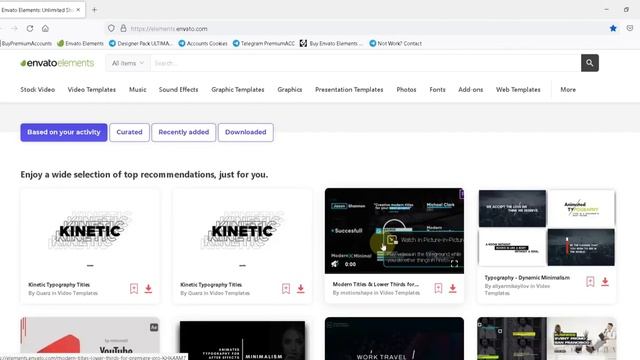The image size is (640, 360).
Task: Open the Pocket save icon in toolbar
Action: [630, 28]
